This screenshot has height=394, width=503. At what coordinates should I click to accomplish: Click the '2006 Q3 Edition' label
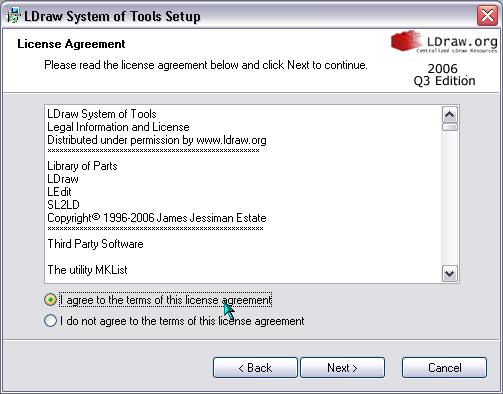tap(444, 75)
